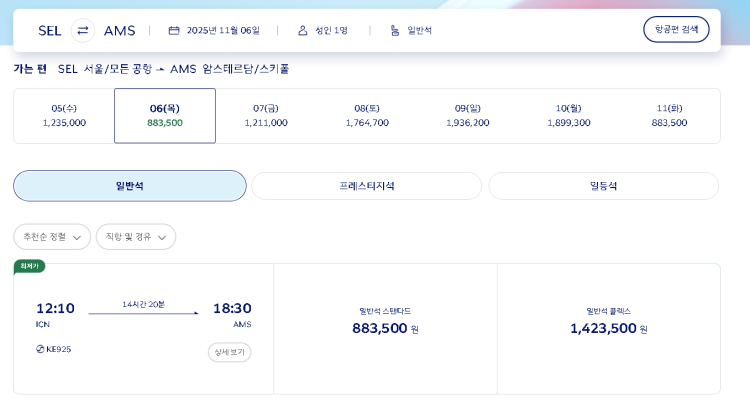The height and width of the screenshot is (406, 750).
Task: Click the seat class icon beside 일반석
Action: [x=394, y=30]
